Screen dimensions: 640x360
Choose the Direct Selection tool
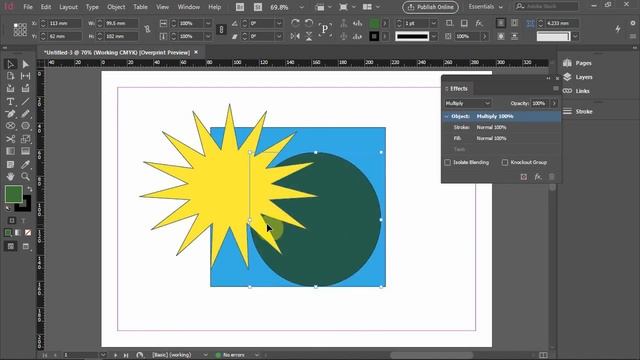pyautogui.click(x=25, y=64)
